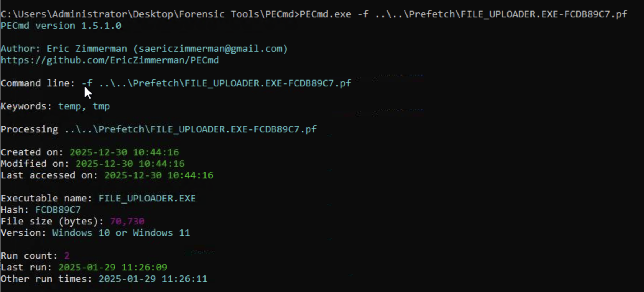Click the Executable name value FILE_UPLOADER.EXE

click(147, 198)
